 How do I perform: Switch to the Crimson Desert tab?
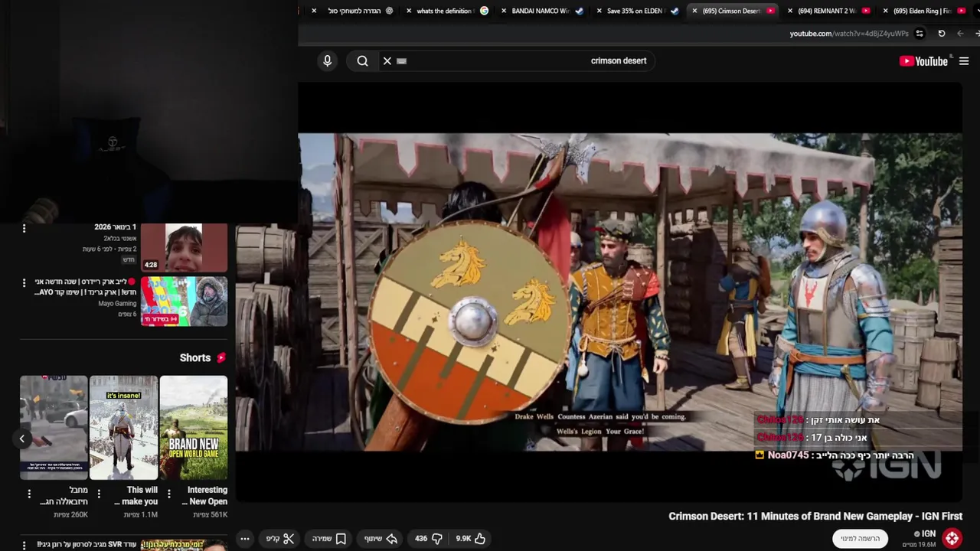(x=731, y=11)
